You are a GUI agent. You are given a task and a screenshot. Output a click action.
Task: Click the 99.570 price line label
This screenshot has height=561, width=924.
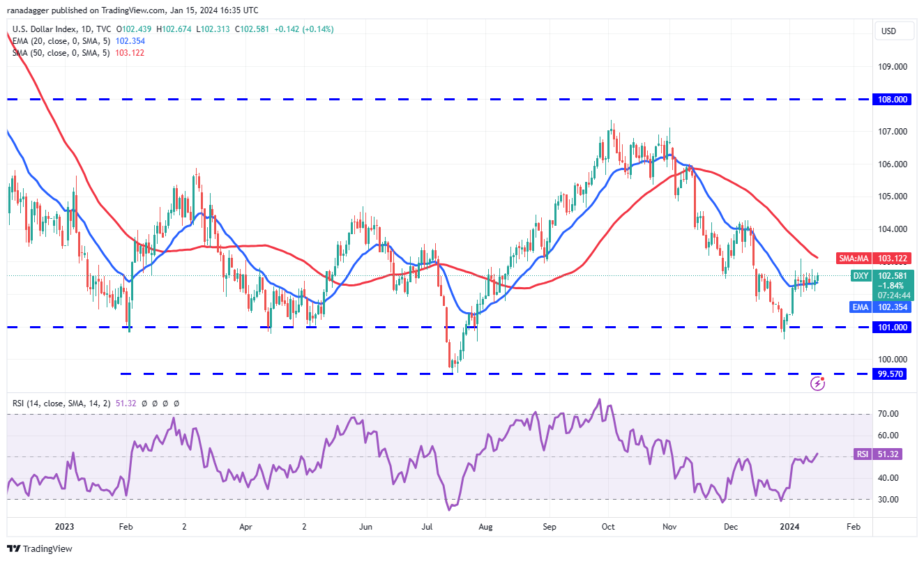[x=893, y=374]
